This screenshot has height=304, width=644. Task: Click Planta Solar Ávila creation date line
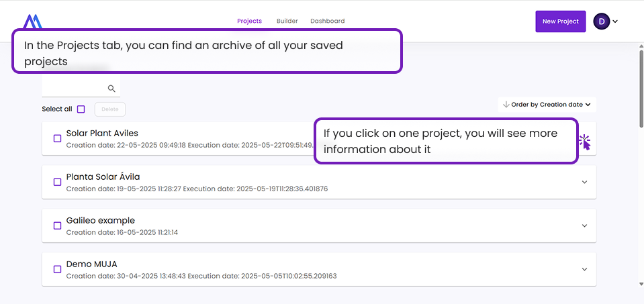[x=197, y=189]
